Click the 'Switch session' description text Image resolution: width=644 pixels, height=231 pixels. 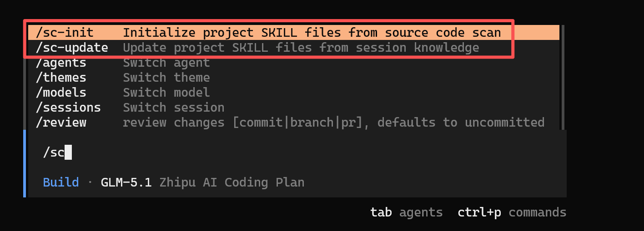pyautogui.click(x=174, y=108)
